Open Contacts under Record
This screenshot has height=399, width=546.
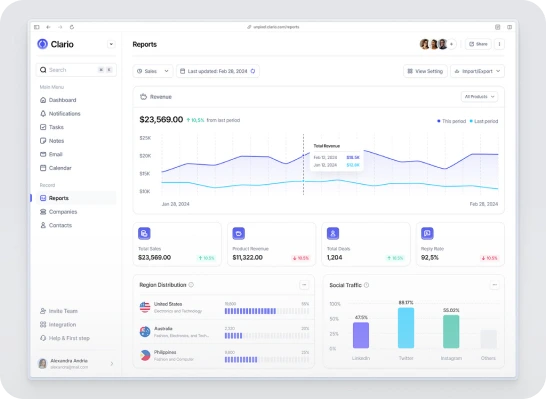click(x=76, y=225)
